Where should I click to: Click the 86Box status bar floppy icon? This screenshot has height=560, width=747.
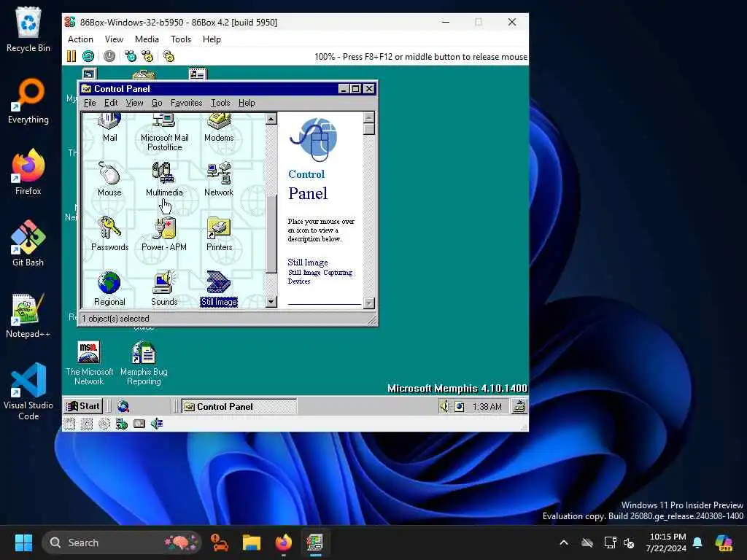pyautogui.click(x=69, y=424)
